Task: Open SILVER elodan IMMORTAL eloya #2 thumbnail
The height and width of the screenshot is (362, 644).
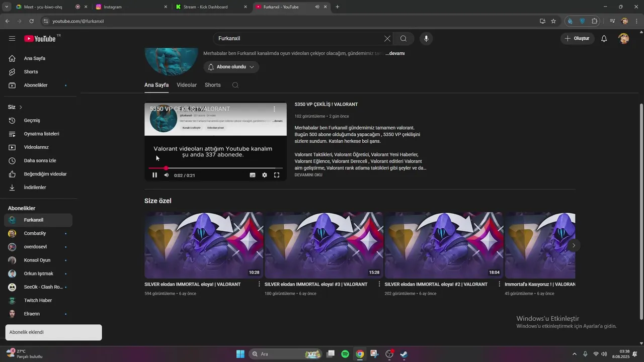Action: (444, 245)
